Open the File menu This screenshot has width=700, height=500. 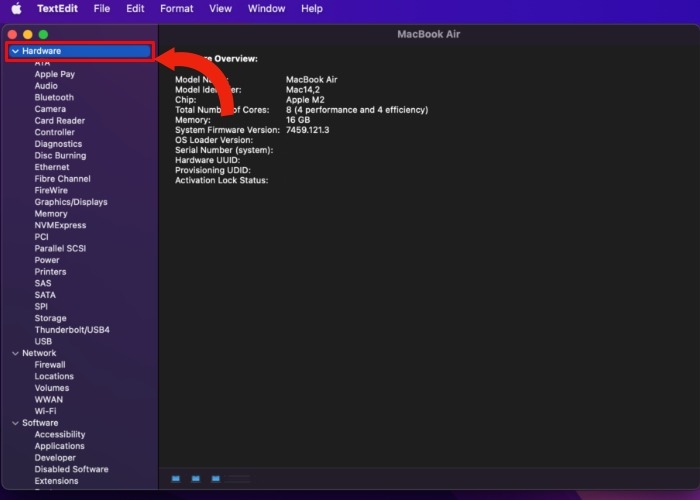(102, 8)
